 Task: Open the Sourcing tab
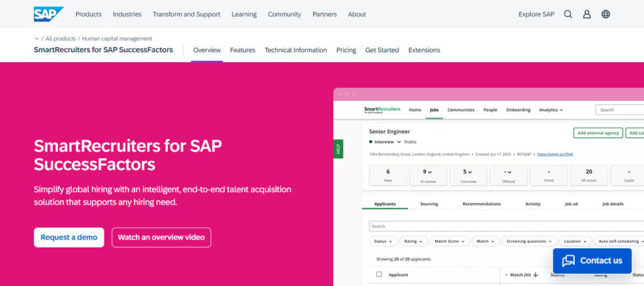coord(429,204)
